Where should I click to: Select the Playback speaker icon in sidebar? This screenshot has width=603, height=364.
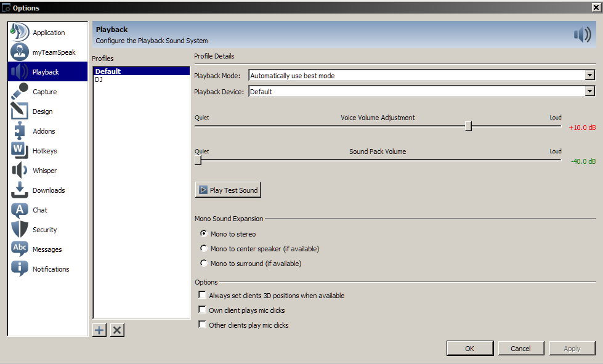19,71
